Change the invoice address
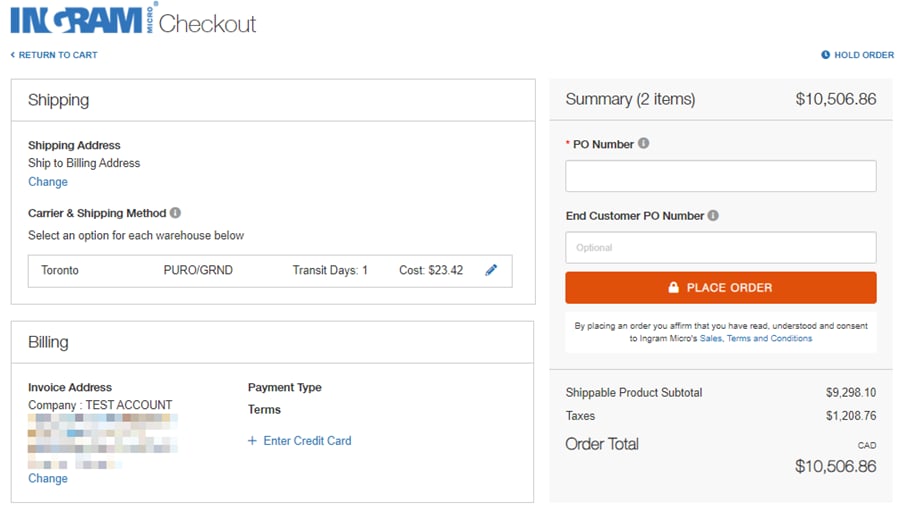900x511 pixels. [48, 478]
